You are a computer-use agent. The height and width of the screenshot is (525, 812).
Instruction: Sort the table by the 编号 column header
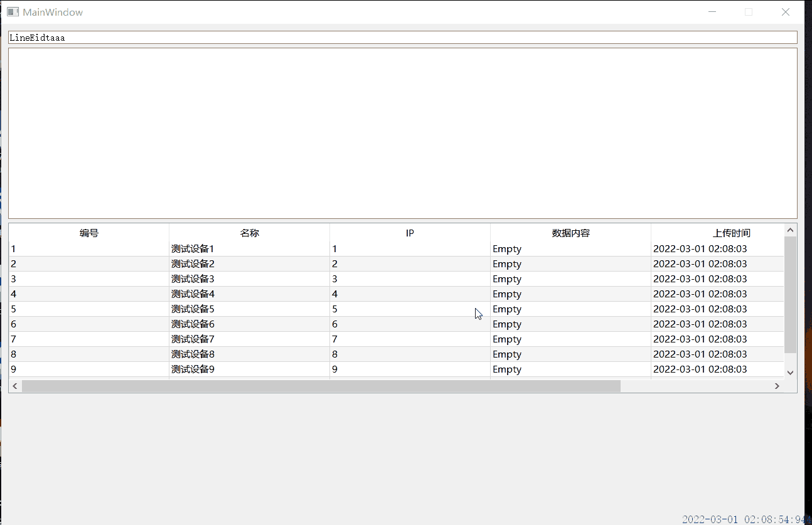pyautogui.click(x=89, y=233)
